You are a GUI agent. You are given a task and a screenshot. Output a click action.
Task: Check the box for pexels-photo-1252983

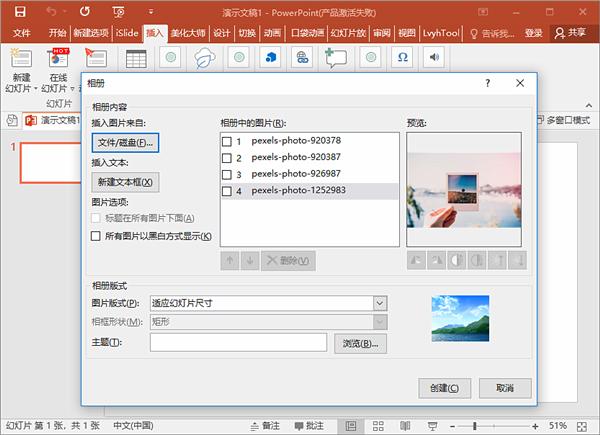click(x=227, y=191)
